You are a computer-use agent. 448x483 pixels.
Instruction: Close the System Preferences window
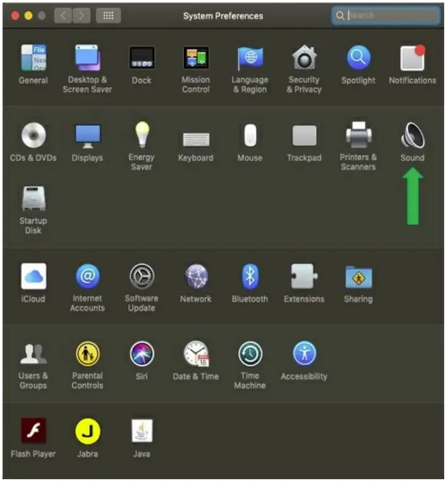click(x=15, y=16)
